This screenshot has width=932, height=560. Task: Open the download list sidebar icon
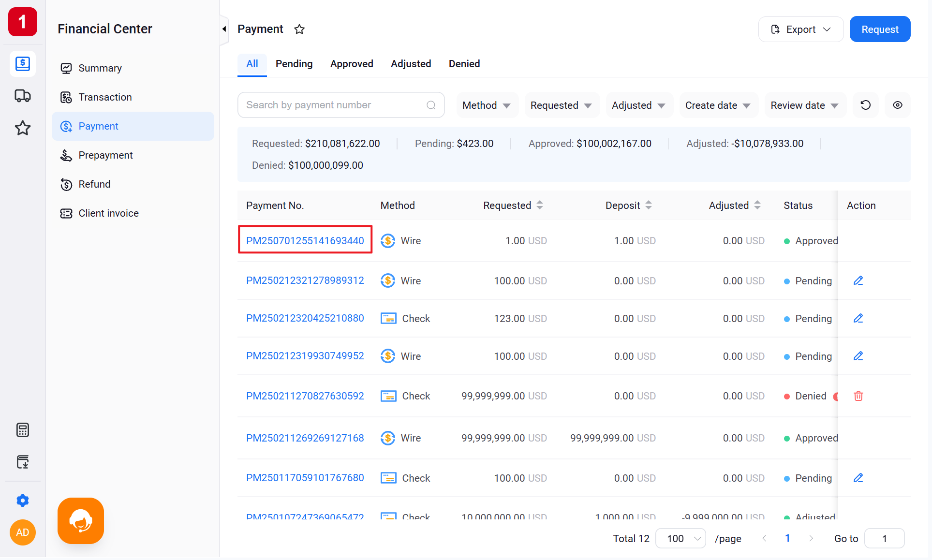click(23, 462)
